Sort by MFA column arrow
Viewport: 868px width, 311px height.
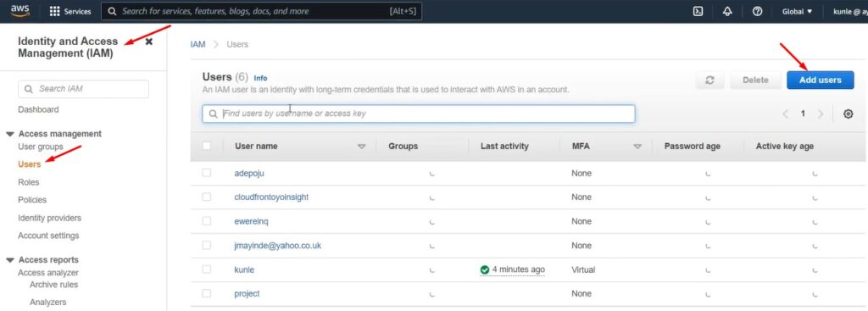point(637,147)
